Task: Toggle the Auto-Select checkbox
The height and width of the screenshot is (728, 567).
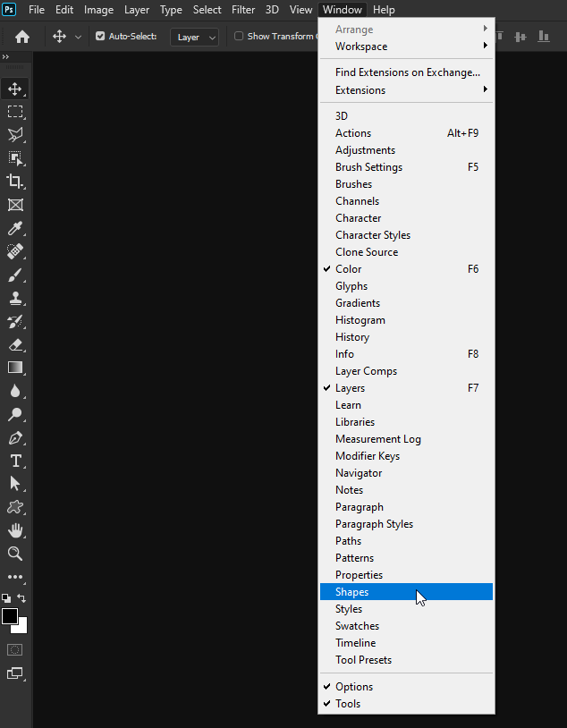Action: 100,36
